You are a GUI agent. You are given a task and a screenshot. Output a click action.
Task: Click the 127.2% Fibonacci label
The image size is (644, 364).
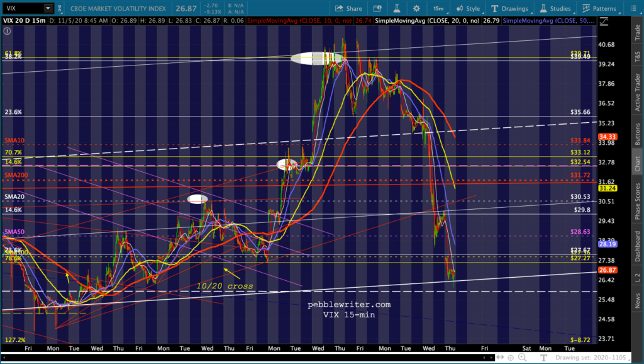15,339
